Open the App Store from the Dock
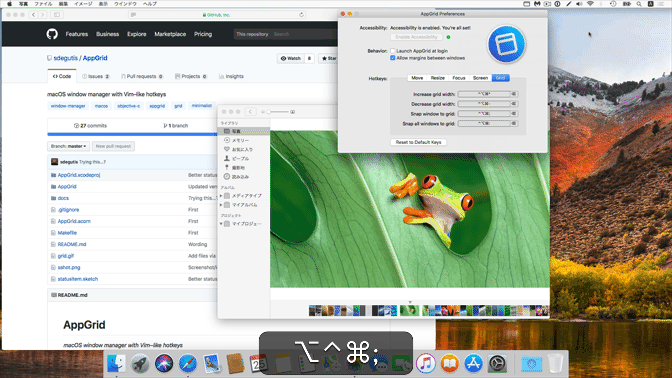The height and width of the screenshot is (378, 672). [x=473, y=363]
